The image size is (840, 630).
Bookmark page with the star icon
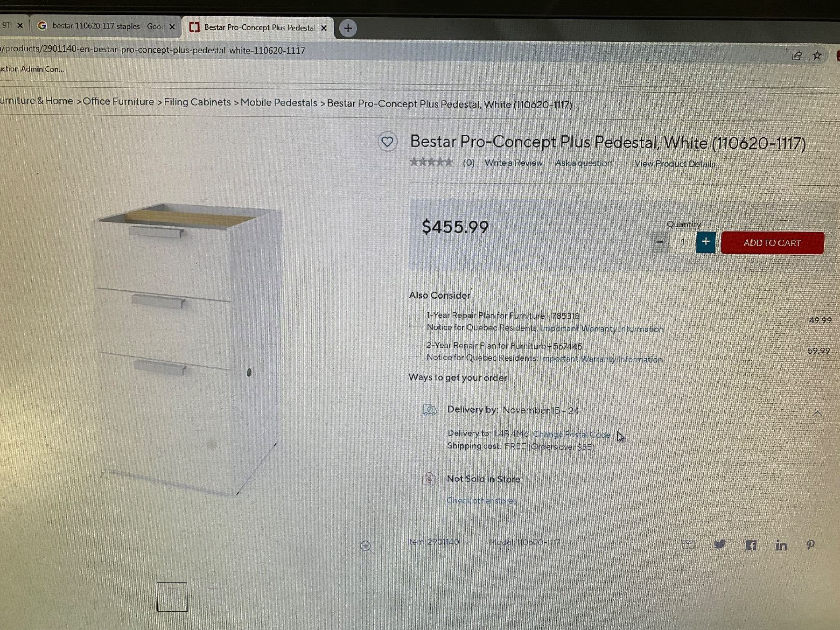817,56
